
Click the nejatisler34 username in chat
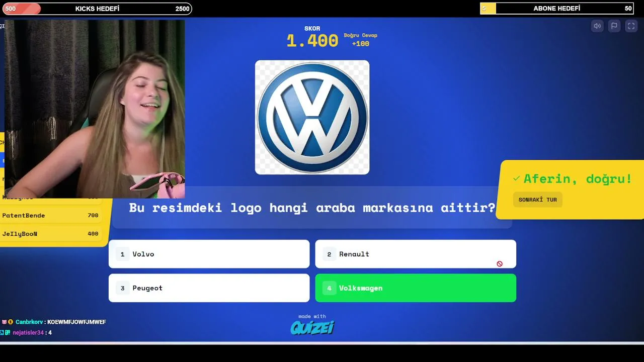28,332
